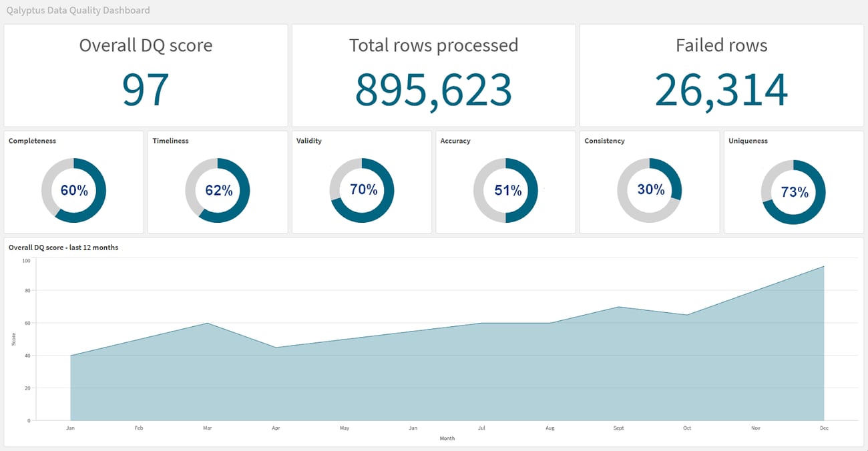Screen dimensions: 868x451
Task: Click the Overall DQ score last 12 months chart title
Action: [63, 247]
